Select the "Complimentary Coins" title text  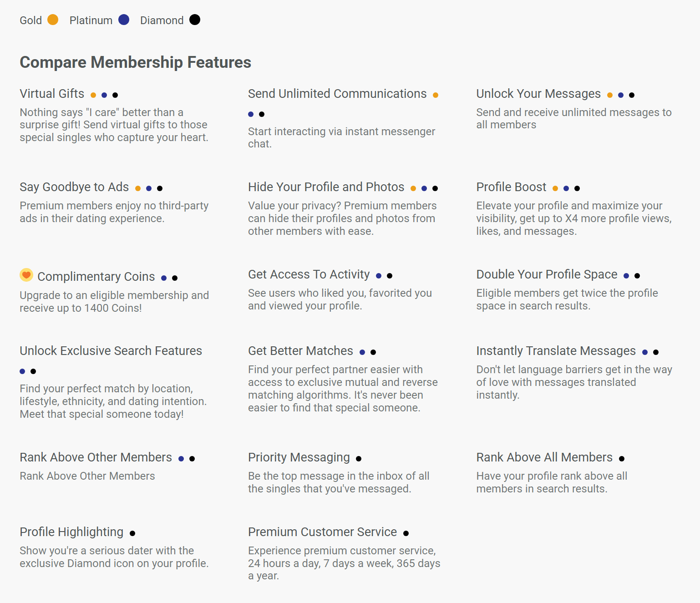(96, 277)
